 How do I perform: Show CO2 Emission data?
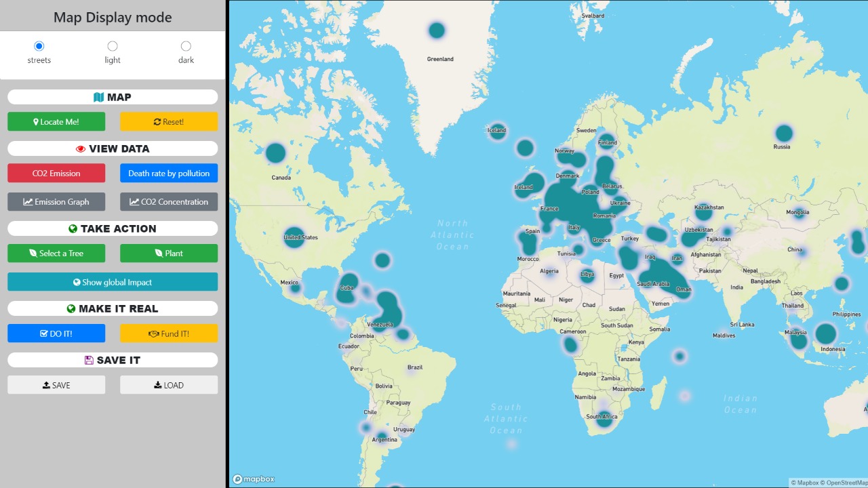click(x=56, y=174)
